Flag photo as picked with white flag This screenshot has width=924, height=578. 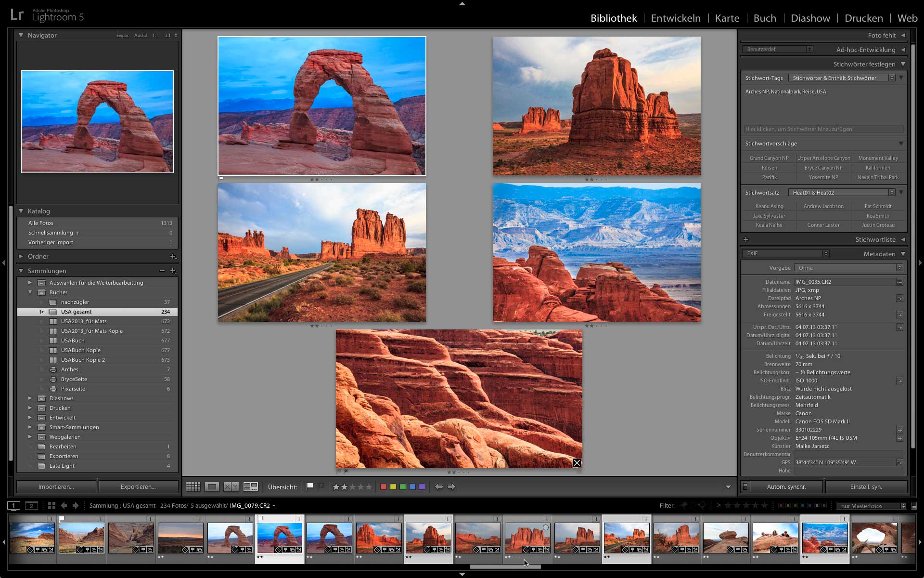click(310, 486)
